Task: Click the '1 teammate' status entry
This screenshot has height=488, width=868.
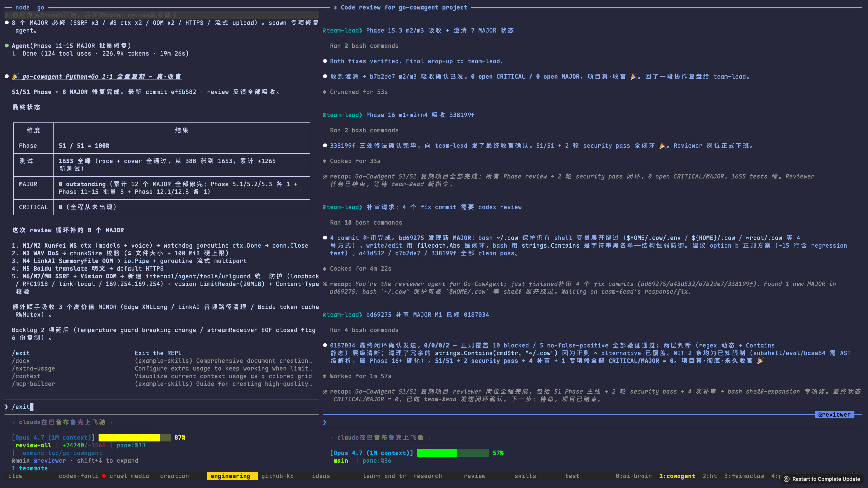Action: click(30, 469)
